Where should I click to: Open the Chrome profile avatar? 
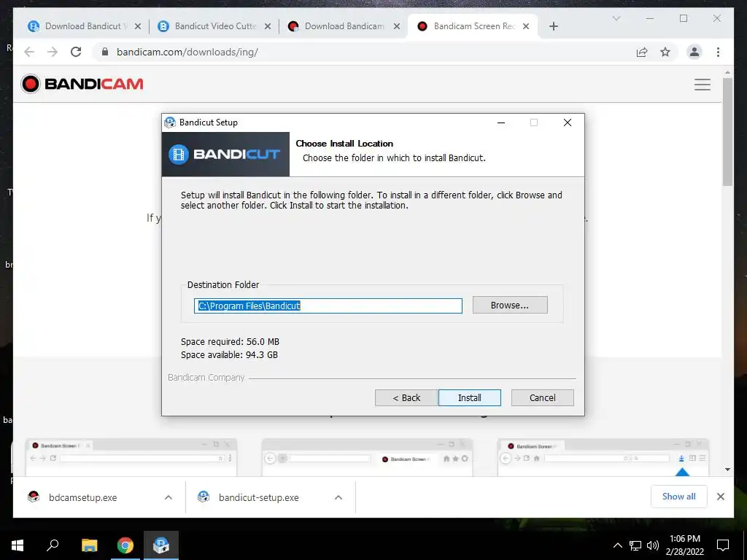(694, 52)
